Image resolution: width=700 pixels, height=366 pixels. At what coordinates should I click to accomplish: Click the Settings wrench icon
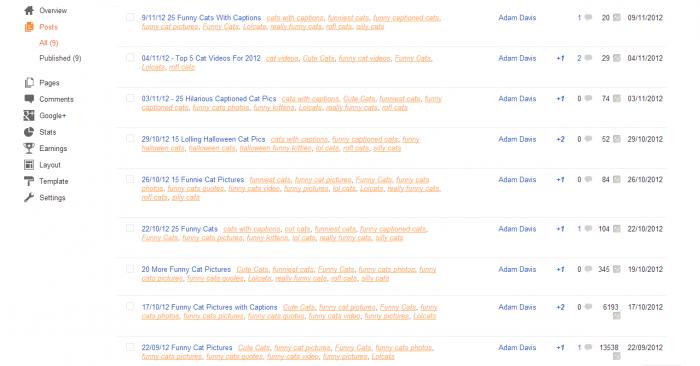(29, 198)
